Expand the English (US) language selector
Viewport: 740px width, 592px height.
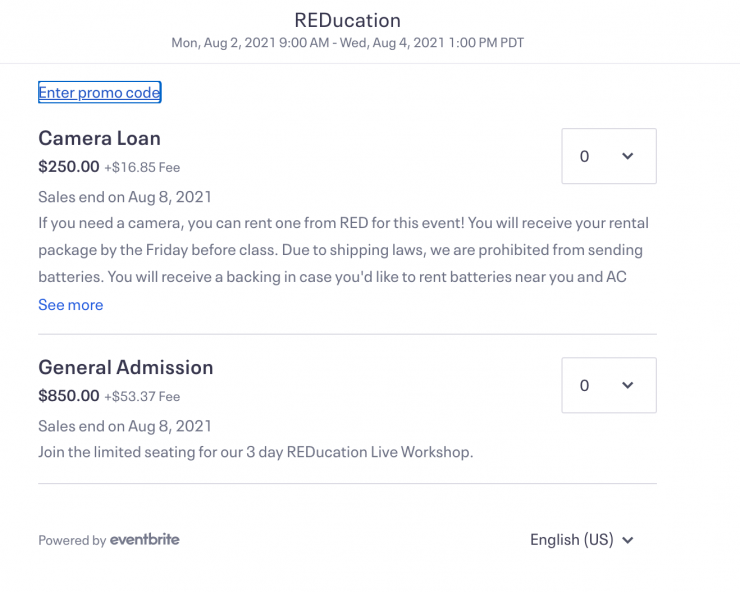(x=581, y=540)
